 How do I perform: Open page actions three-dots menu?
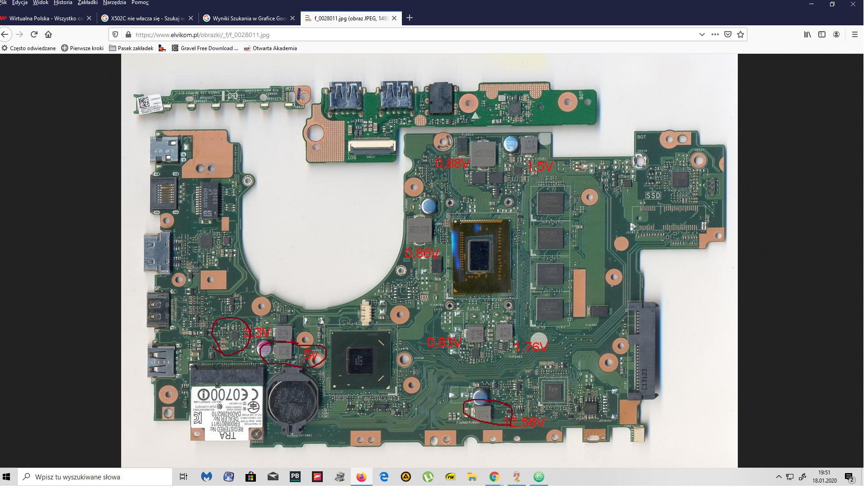click(715, 34)
